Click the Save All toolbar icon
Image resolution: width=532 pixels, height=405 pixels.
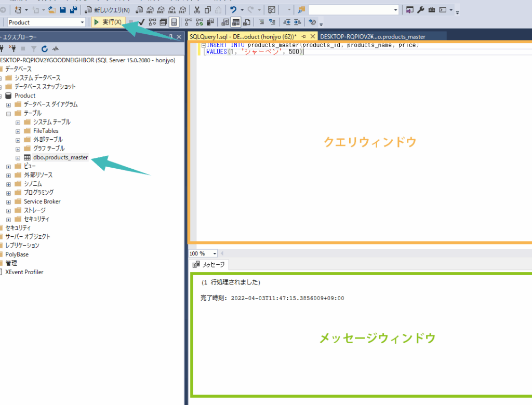tap(73, 10)
